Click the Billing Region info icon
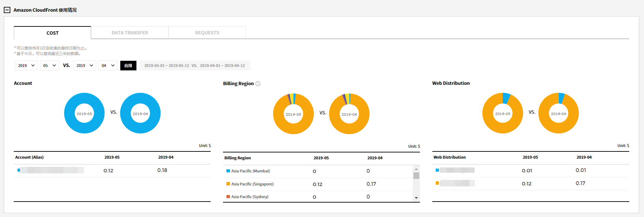644x217 pixels. (x=258, y=83)
